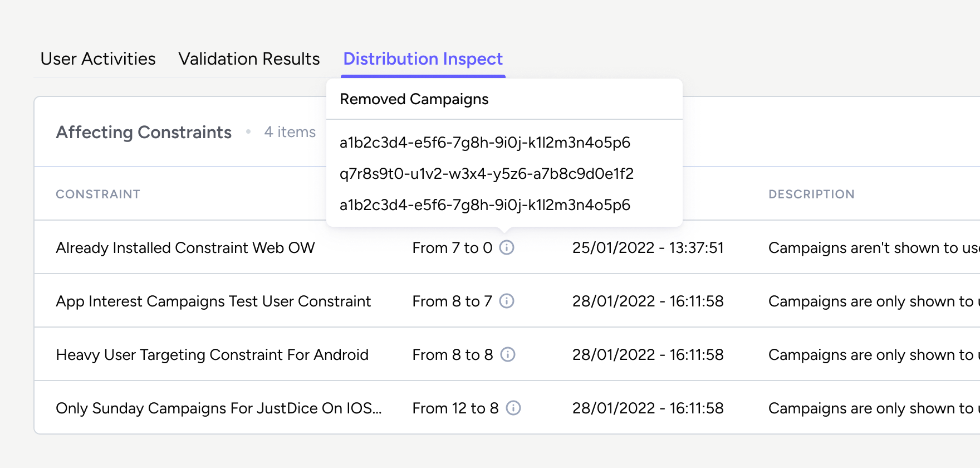
Task: Click the last removed campaign ID in popup
Action: pyautogui.click(x=485, y=205)
